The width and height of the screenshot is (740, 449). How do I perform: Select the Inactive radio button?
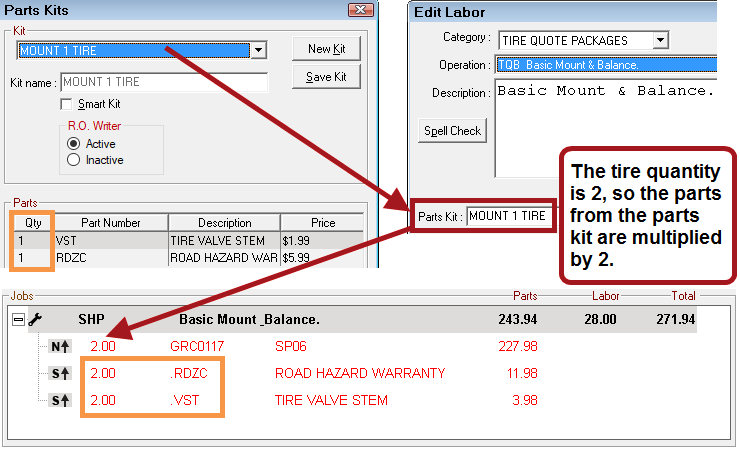click(x=73, y=159)
